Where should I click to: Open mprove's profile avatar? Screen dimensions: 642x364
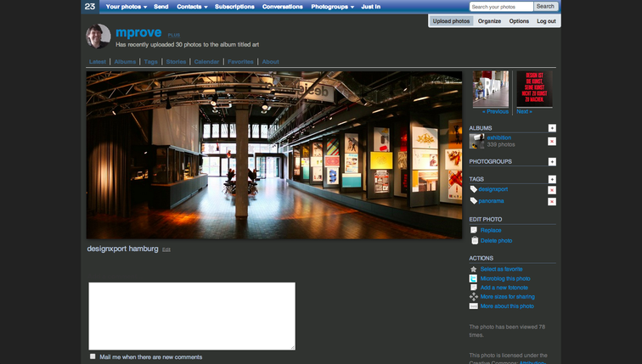tap(99, 36)
